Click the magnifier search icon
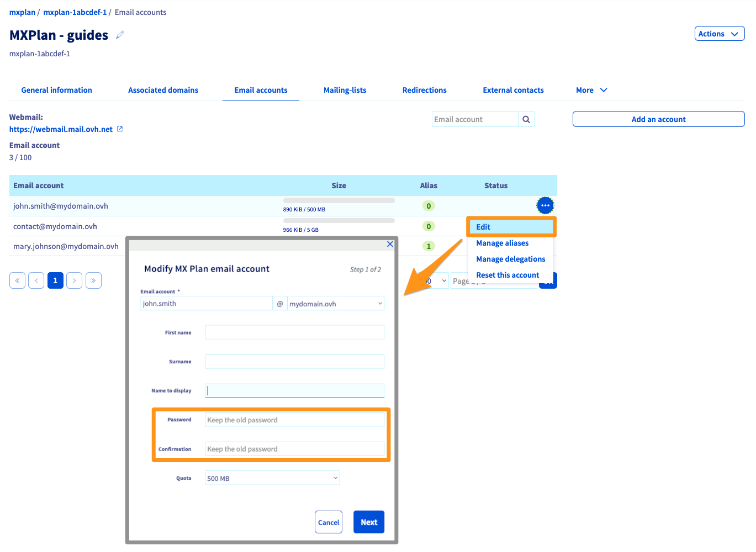 tap(526, 119)
